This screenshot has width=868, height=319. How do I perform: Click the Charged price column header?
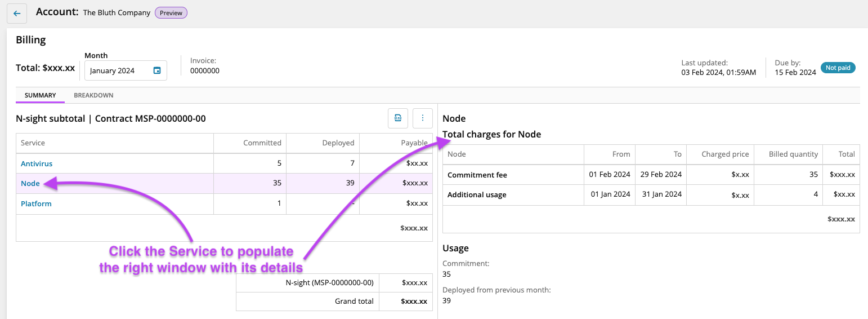click(725, 154)
